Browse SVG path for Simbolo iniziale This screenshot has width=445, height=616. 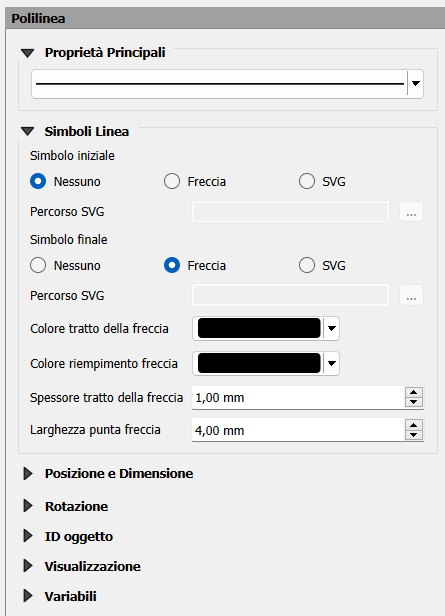(x=411, y=212)
